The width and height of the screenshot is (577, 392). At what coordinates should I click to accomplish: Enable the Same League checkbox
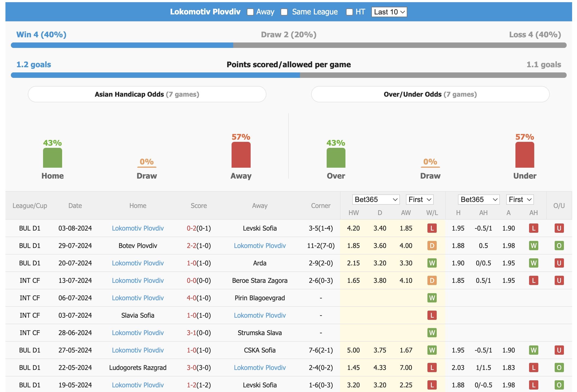(x=284, y=12)
